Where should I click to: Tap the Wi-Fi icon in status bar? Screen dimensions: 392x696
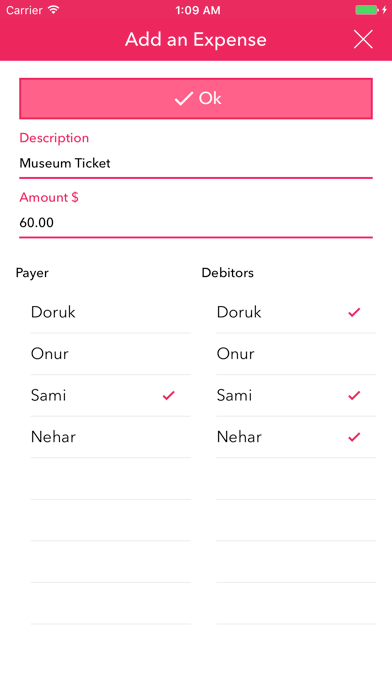click(x=54, y=10)
